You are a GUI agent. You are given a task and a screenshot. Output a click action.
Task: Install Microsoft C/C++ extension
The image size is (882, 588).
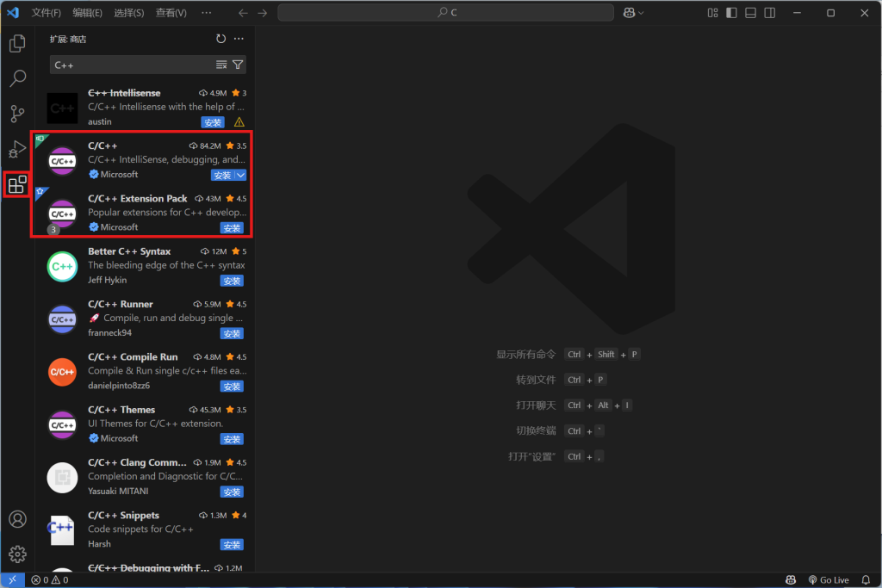(222, 176)
